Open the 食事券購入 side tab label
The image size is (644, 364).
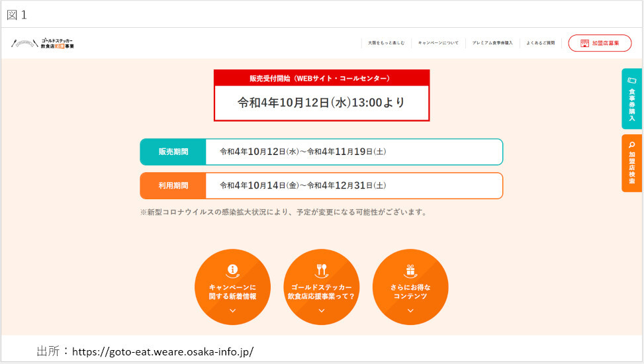pos(631,105)
